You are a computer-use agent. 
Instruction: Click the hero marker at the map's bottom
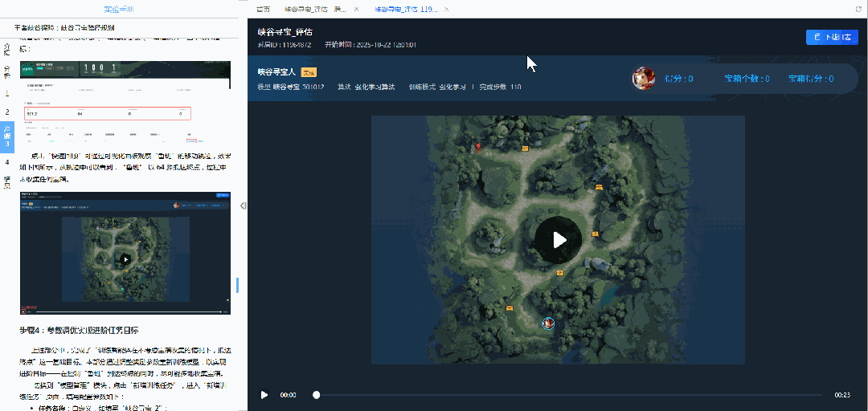click(x=548, y=324)
